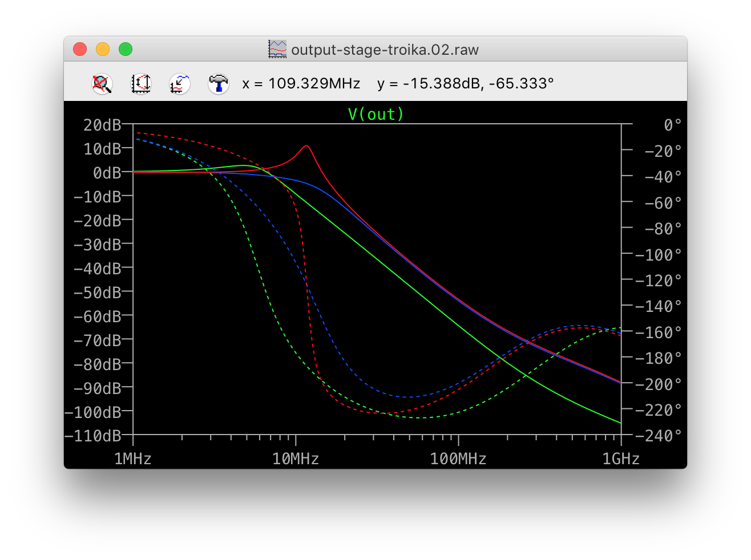This screenshot has height=560, width=751.
Task: Click the 0dB label on left axis
Action: tap(107, 172)
